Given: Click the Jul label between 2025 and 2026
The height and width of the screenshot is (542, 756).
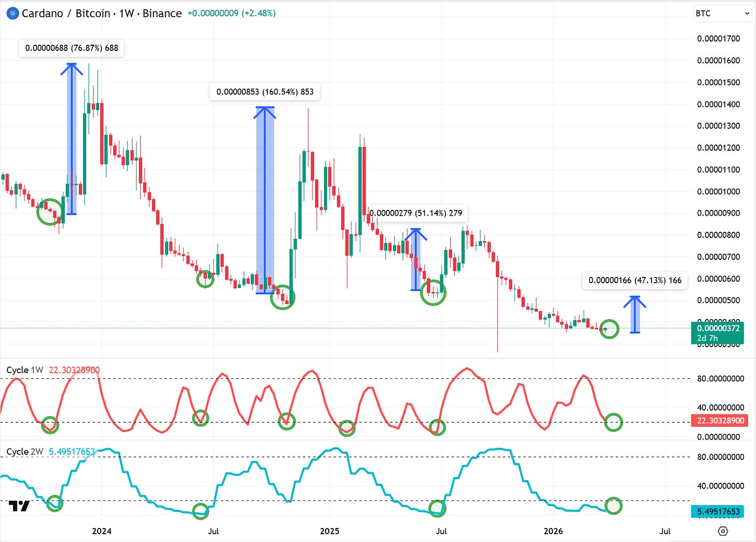Looking at the screenshot, I should click(x=441, y=531).
